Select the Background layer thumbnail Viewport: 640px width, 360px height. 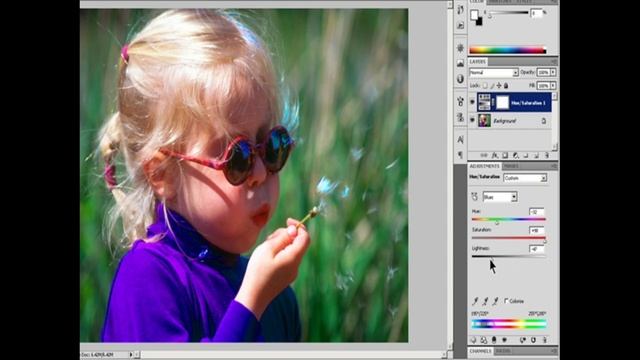[484, 120]
